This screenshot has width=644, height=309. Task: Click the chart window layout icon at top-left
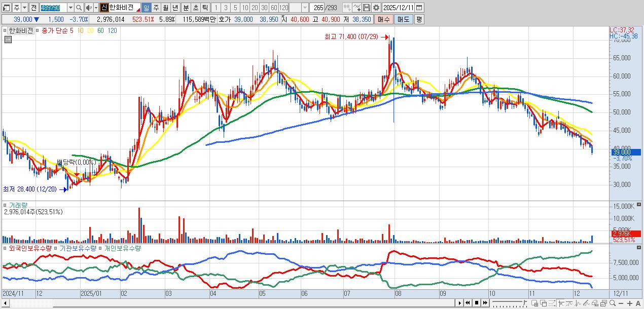(x=7, y=8)
